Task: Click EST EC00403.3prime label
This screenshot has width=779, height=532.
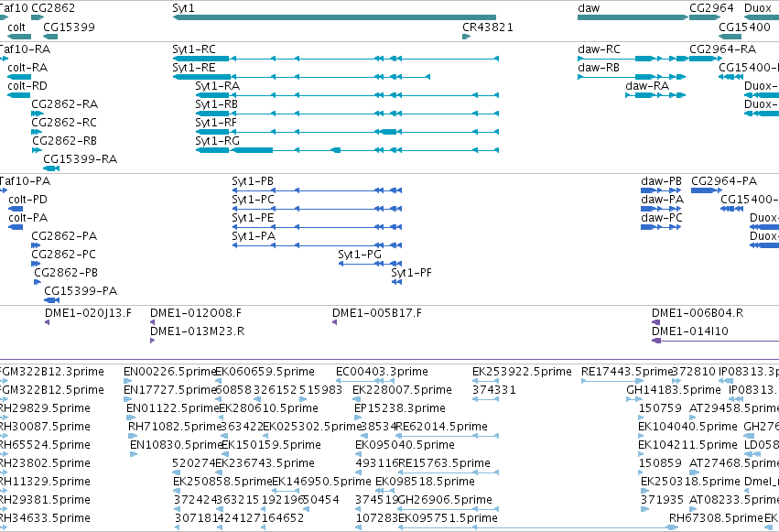Action: point(382,372)
